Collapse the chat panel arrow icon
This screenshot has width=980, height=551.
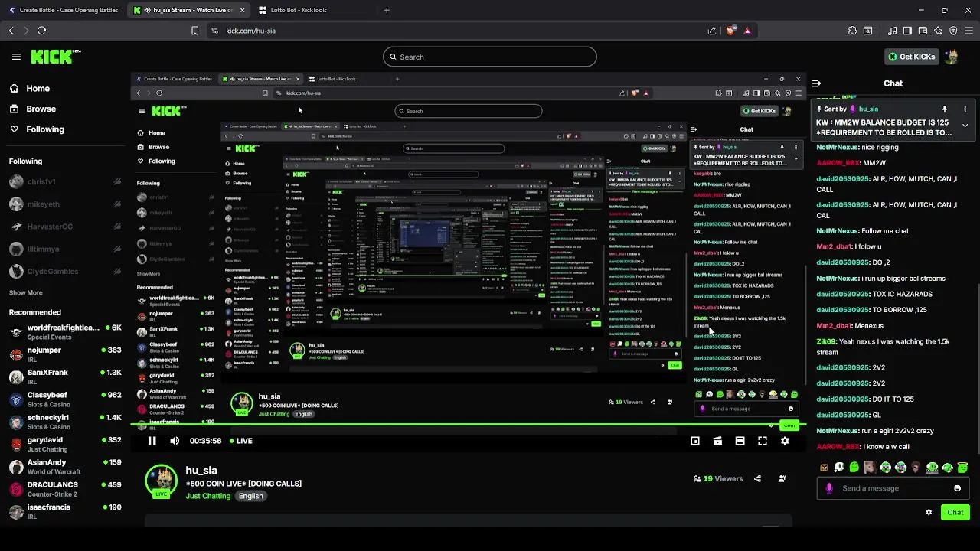click(816, 83)
